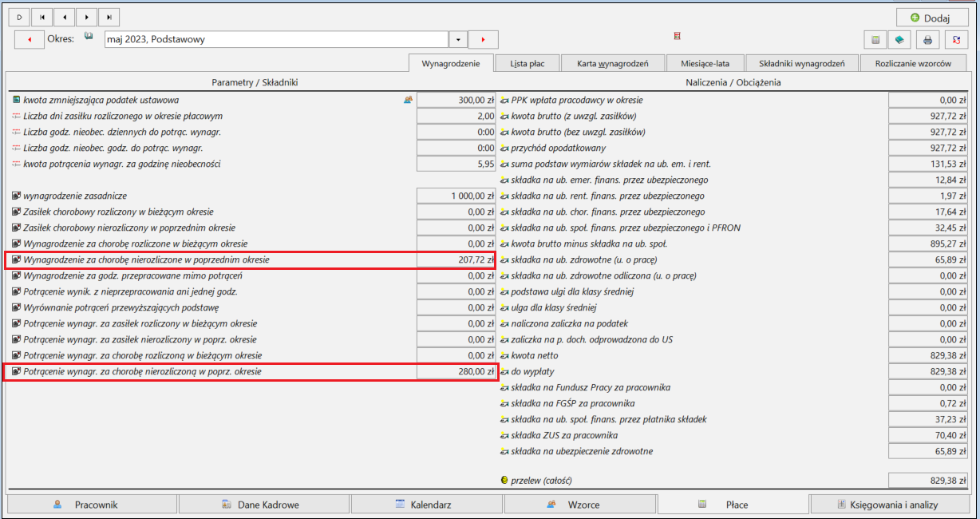980x519 pixels.
Task: Click the 37,23 zł płatnika składek value
Action: coord(928,419)
